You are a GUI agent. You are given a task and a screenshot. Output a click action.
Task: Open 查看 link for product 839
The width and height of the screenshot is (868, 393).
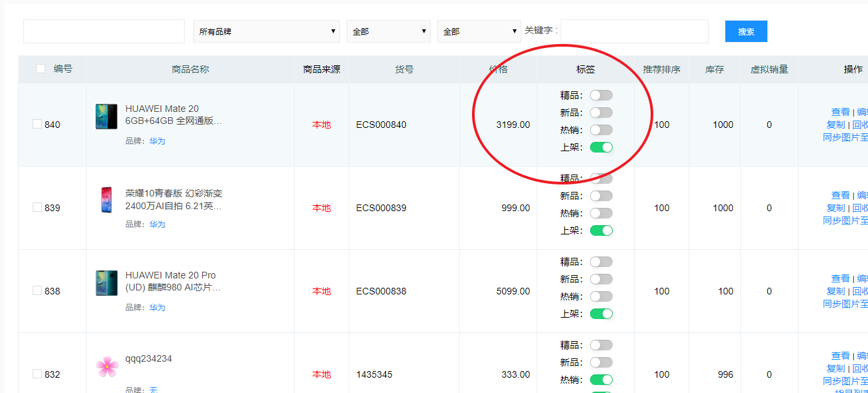point(840,195)
